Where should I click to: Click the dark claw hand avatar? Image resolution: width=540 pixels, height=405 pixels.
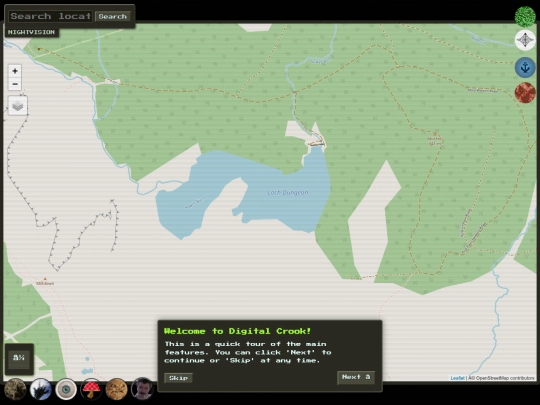[41, 389]
